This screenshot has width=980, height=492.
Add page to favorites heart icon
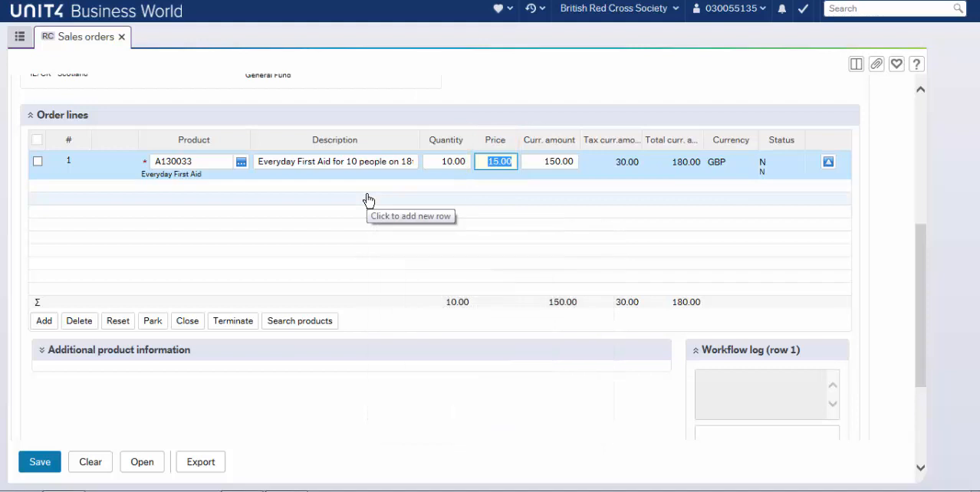pyautogui.click(x=896, y=64)
